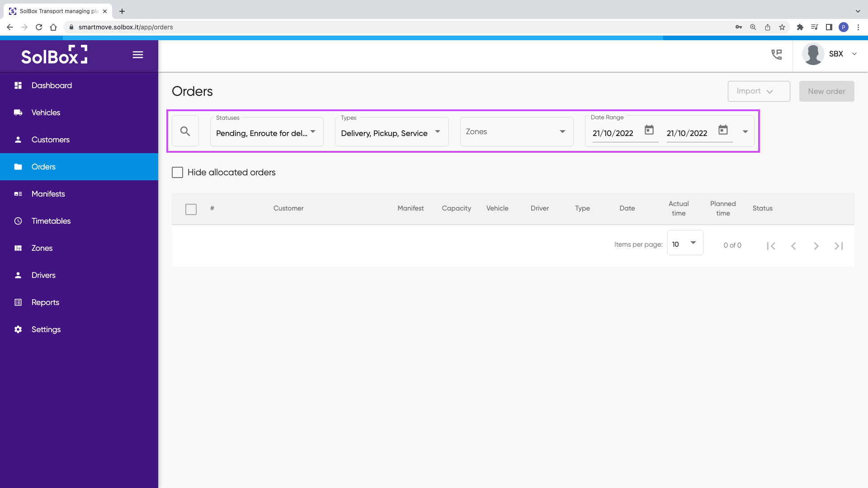The image size is (868, 488).
Task: Open the Zones dropdown
Action: pos(517,131)
